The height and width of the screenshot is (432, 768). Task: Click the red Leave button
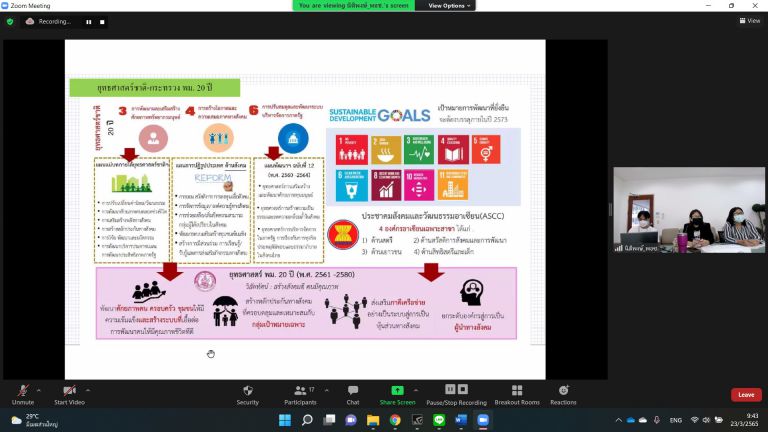click(745, 395)
